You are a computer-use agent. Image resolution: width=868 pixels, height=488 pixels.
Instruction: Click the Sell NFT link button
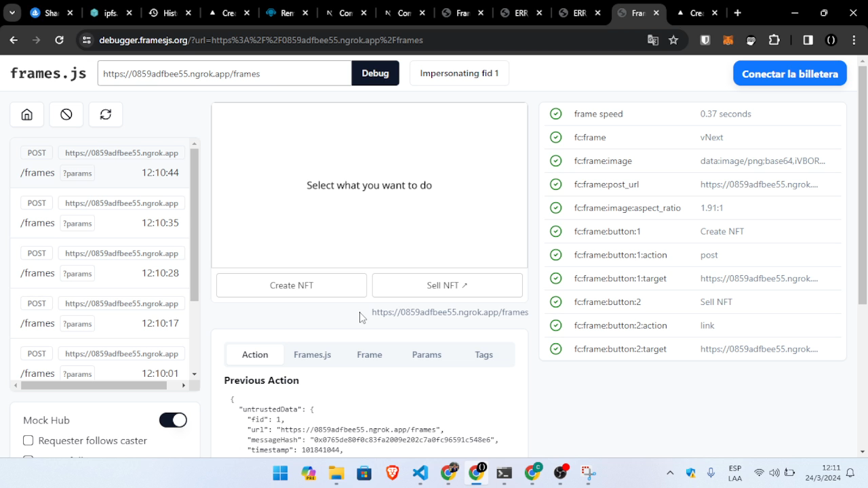448,285
